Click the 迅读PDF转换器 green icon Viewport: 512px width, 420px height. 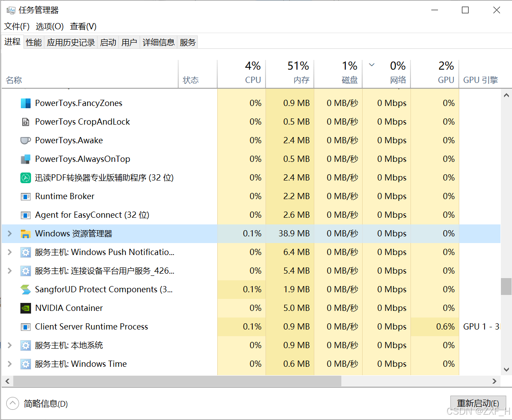click(25, 178)
